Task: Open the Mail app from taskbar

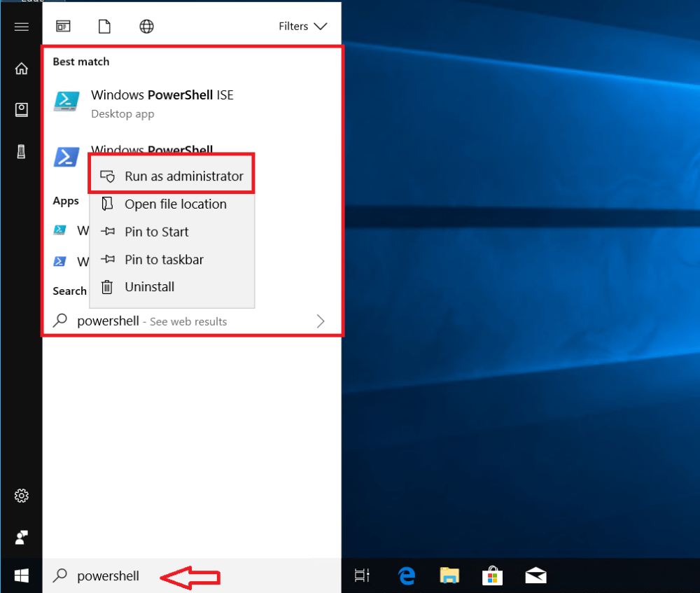Action: (x=535, y=575)
